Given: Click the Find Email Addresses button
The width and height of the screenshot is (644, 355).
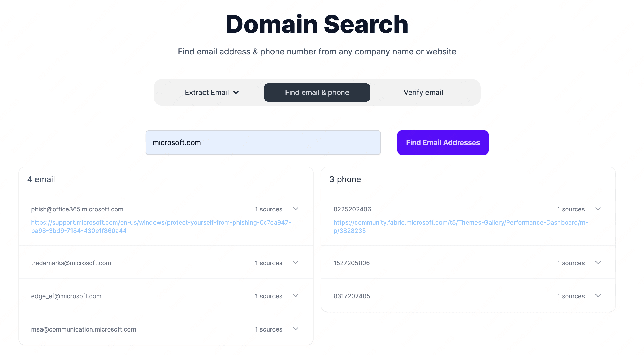Looking at the screenshot, I should (443, 142).
